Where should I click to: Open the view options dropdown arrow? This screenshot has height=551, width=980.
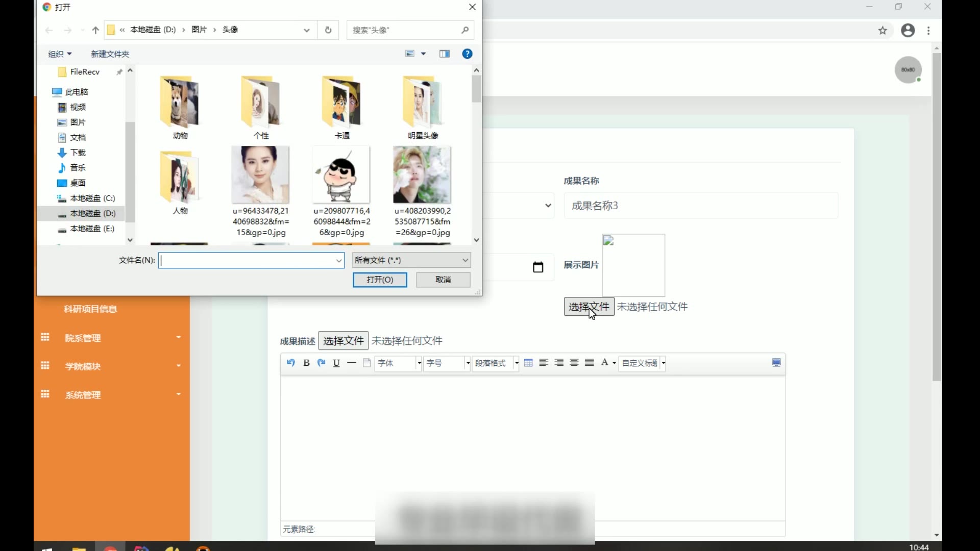[x=423, y=54]
